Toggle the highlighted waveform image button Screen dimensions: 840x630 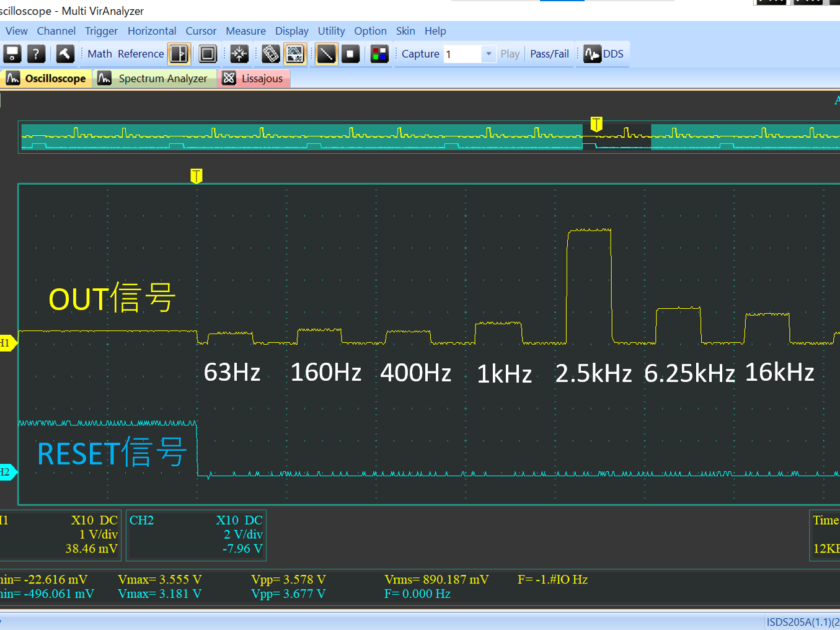[295, 54]
